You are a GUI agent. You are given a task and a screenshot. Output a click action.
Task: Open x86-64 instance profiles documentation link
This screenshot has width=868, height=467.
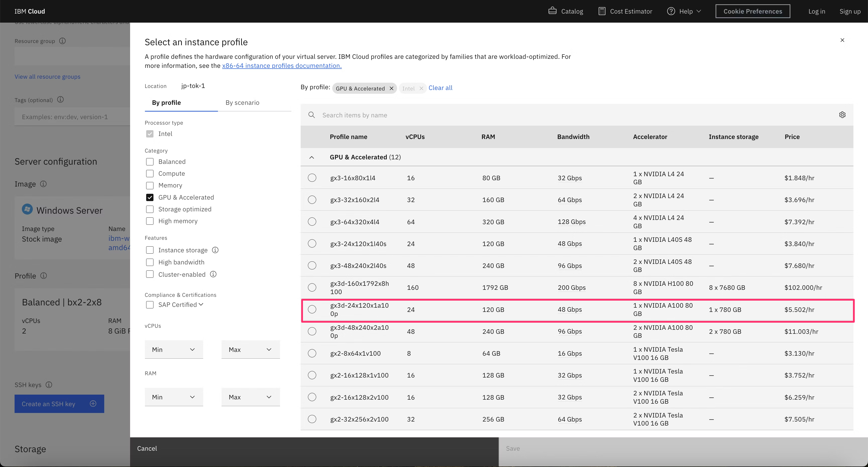tap(282, 65)
